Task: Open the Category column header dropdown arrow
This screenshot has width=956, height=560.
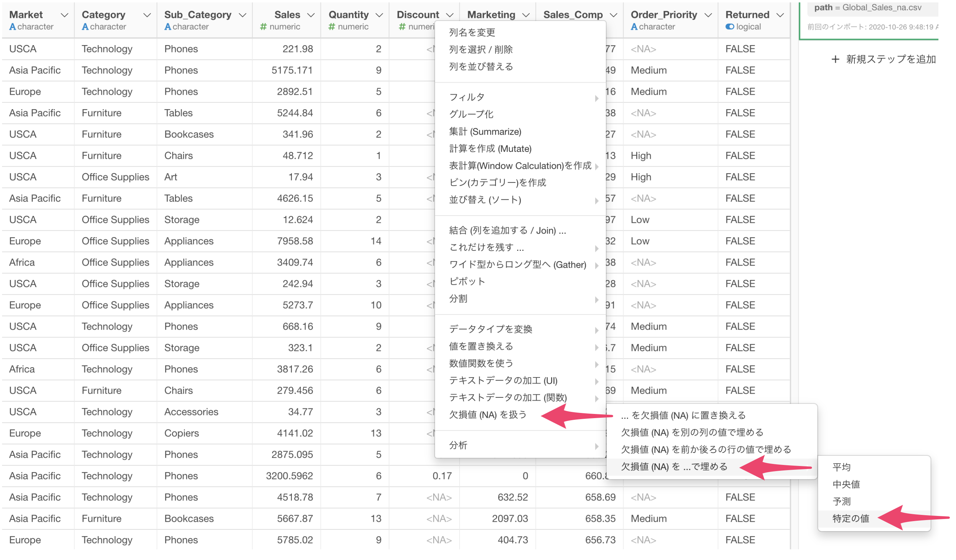Action: click(147, 15)
